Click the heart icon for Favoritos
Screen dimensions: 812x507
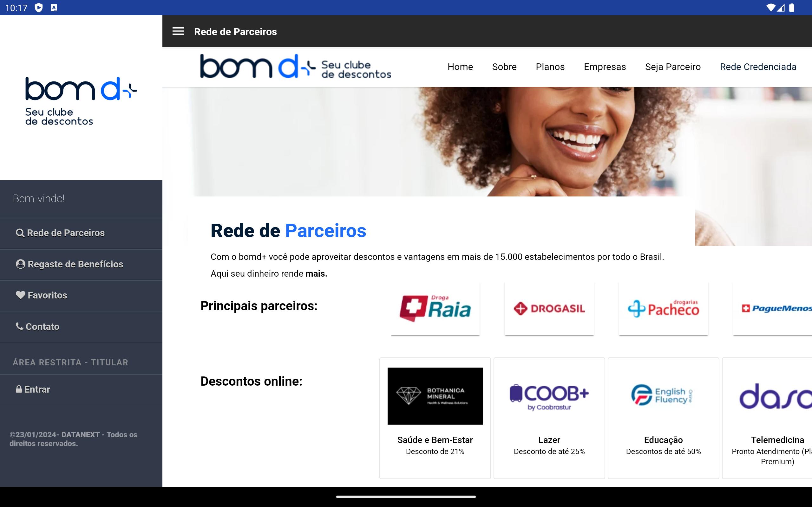click(x=21, y=295)
